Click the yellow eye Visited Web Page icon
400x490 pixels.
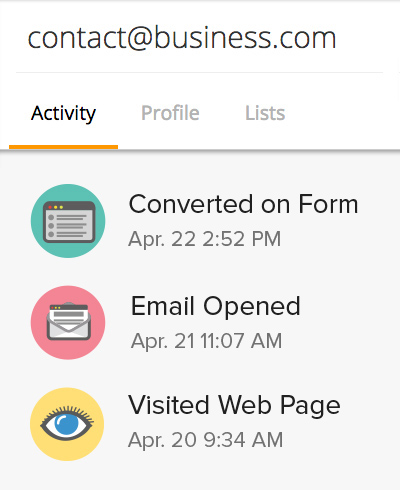67,424
